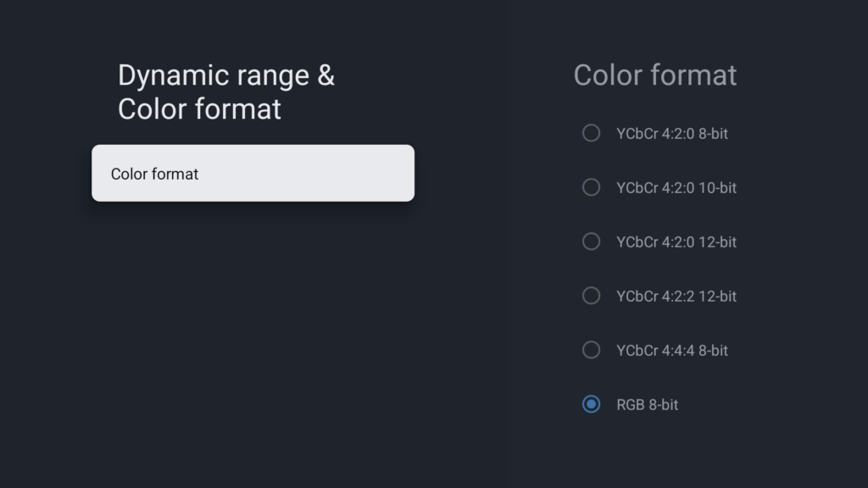
Task: Click the YCbCr 4:4:4 8-bit option label
Action: pyautogui.click(x=669, y=350)
